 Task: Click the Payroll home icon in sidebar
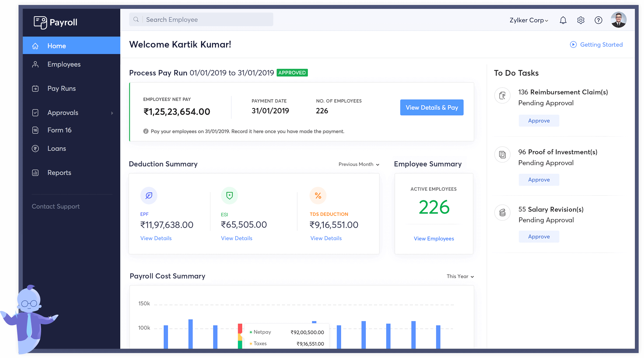tap(35, 45)
